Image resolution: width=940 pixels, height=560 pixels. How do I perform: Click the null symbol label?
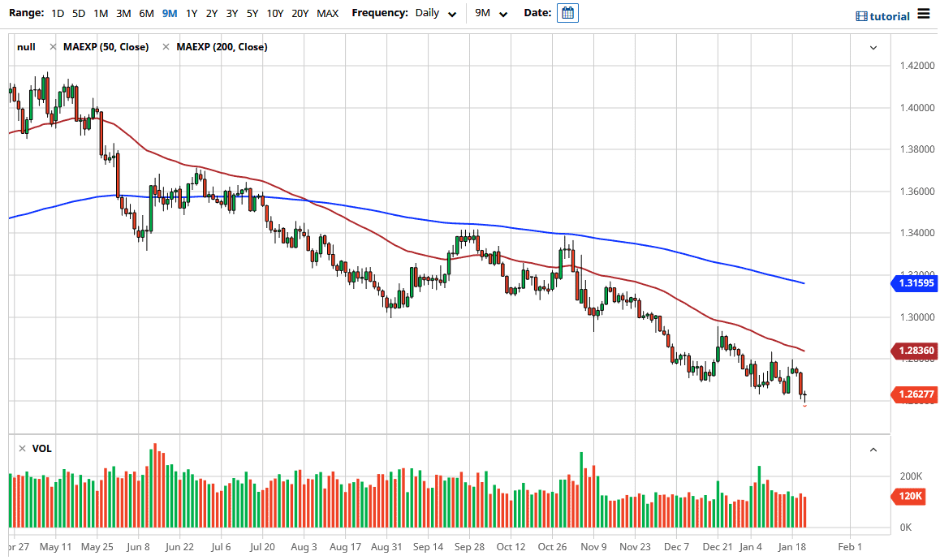tap(26, 47)
